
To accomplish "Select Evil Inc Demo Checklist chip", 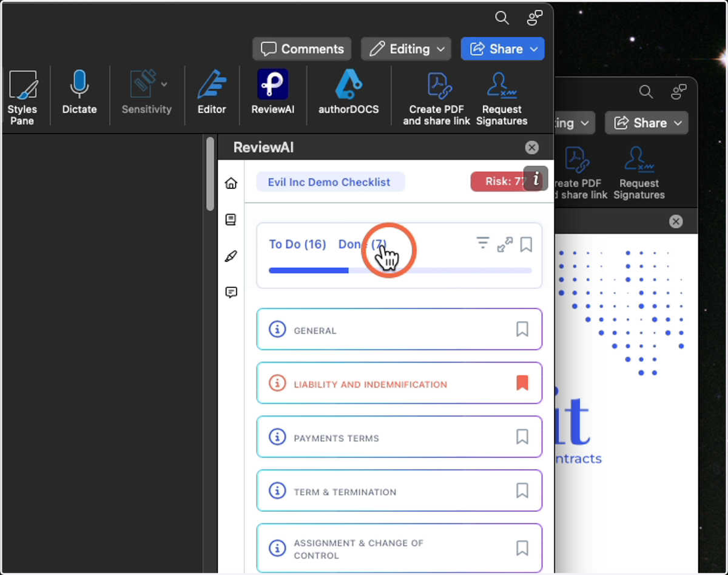I will point(330,182).
